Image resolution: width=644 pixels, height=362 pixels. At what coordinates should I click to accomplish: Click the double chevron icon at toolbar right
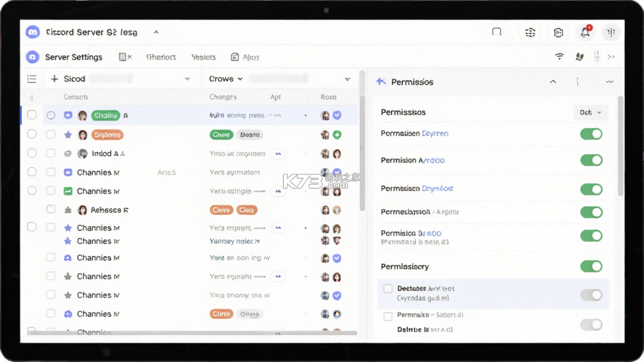coord(611,57)
